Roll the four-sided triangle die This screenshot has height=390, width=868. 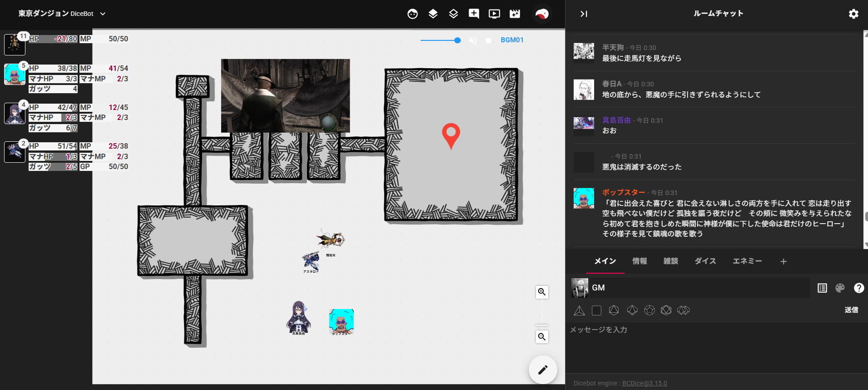(x=579, y=310)
